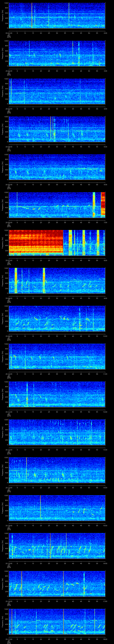Click the 20:07:00 time label

tap(9, 260)
